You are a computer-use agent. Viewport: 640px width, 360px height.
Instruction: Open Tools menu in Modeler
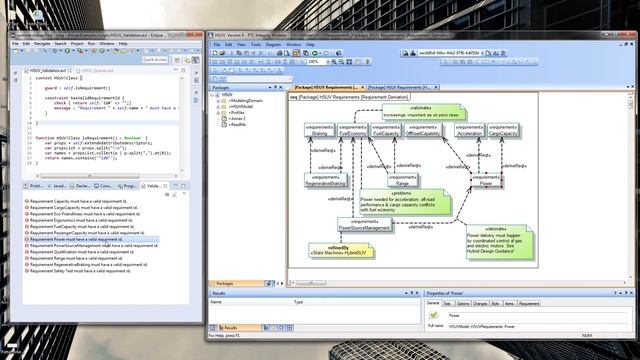click(256, 44)
